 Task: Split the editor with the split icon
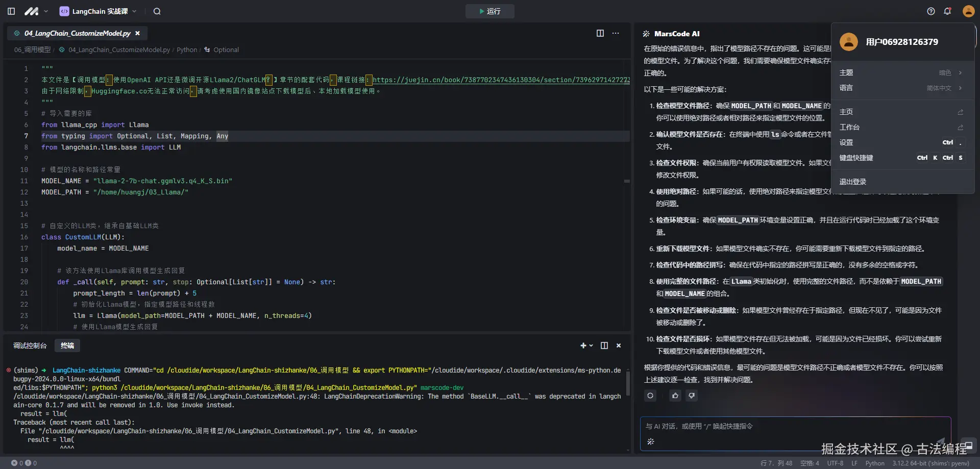(600, 33)
